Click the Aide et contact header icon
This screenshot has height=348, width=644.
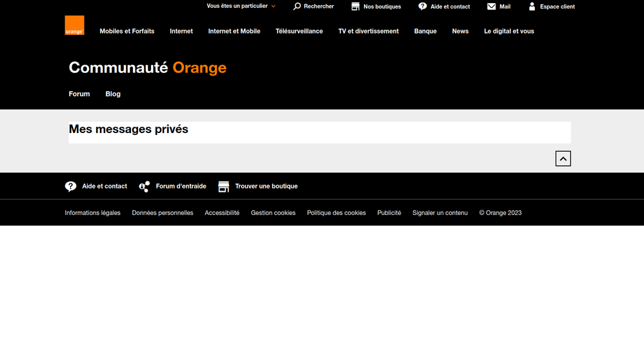pos(423,6)
